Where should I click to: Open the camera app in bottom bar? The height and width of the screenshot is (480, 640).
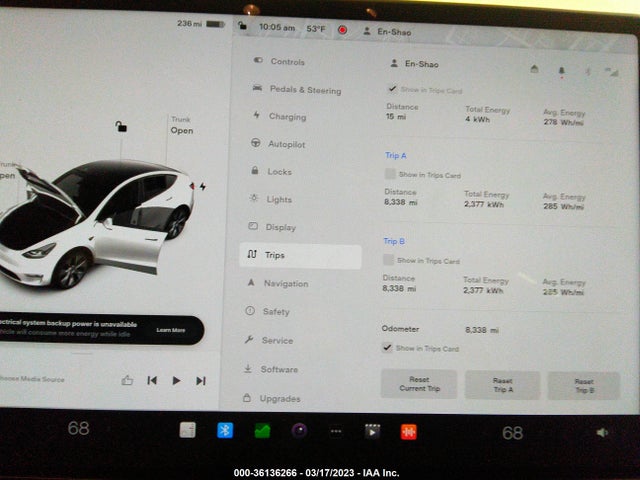click(300, 431)
